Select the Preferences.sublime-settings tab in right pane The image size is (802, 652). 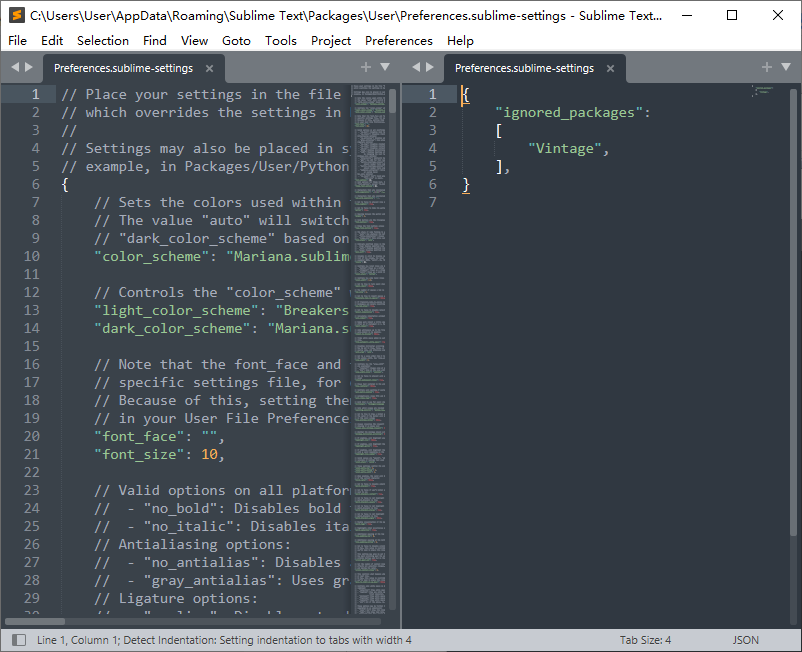pyautogui.click(x=525, y=67)
